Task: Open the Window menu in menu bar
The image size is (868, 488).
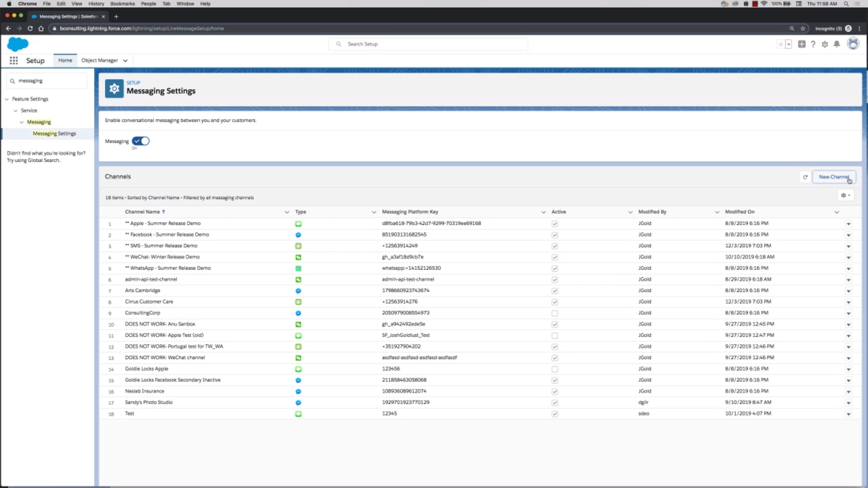Action: 185,4
